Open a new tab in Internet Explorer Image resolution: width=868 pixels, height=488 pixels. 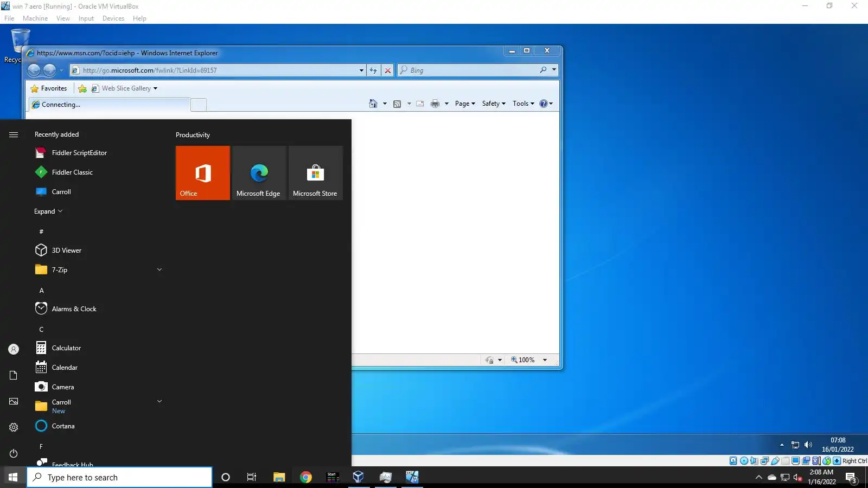tap(199, 105)
